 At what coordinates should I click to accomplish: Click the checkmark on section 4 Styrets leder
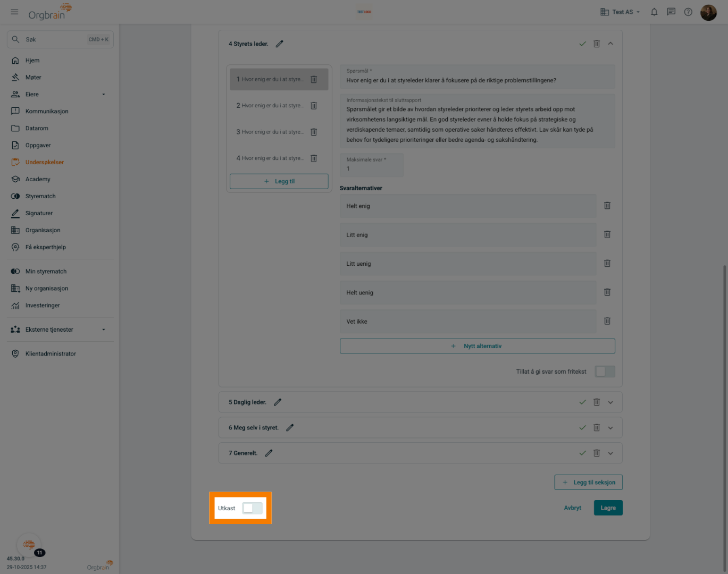(582, 44)
